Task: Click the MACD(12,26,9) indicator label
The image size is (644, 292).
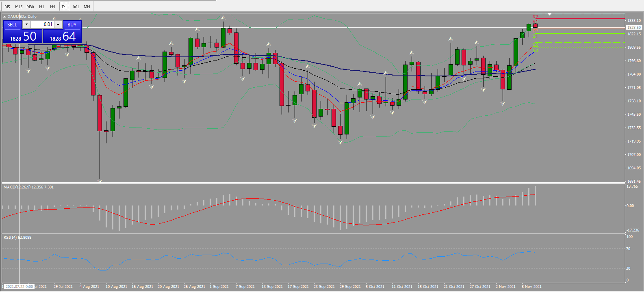Action: [17, 187]
